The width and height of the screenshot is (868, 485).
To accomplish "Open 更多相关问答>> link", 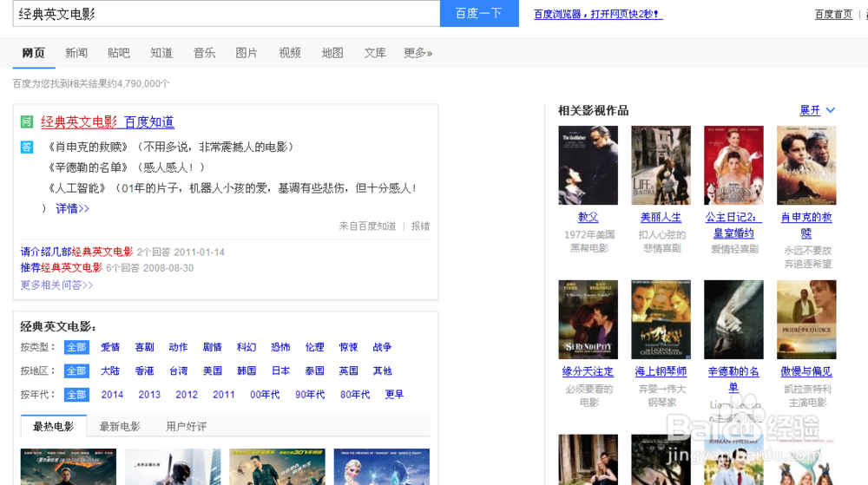I will pos(56,285).
